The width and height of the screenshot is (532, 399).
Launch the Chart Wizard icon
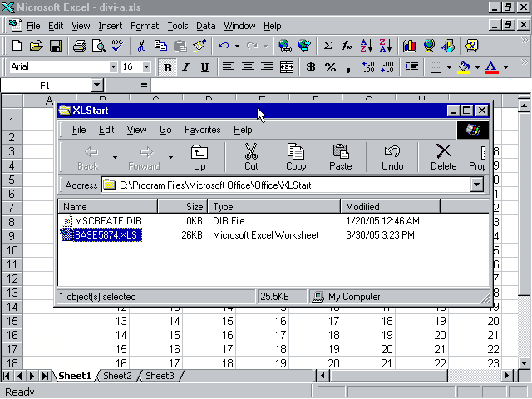click(x=410, y=46)
